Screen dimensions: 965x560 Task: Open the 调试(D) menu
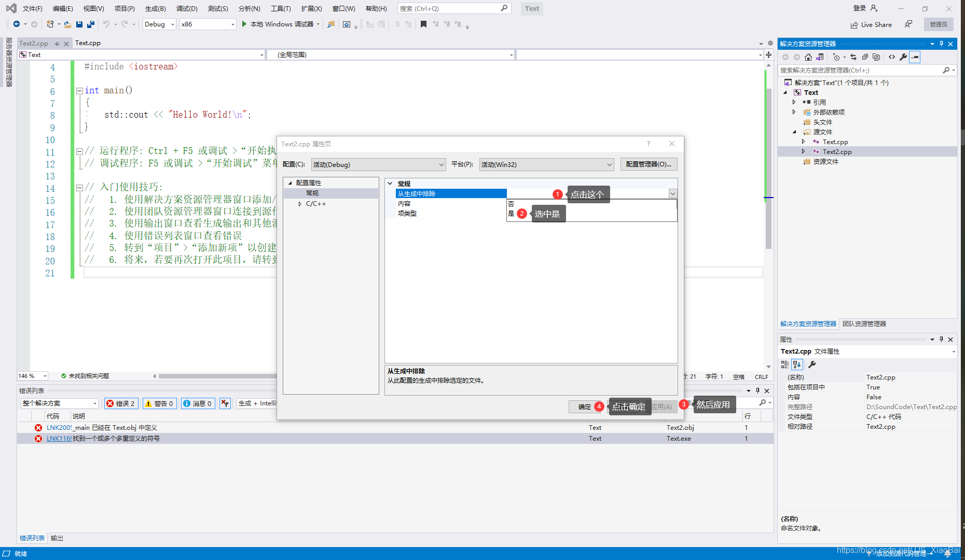(x=187, y=8)
